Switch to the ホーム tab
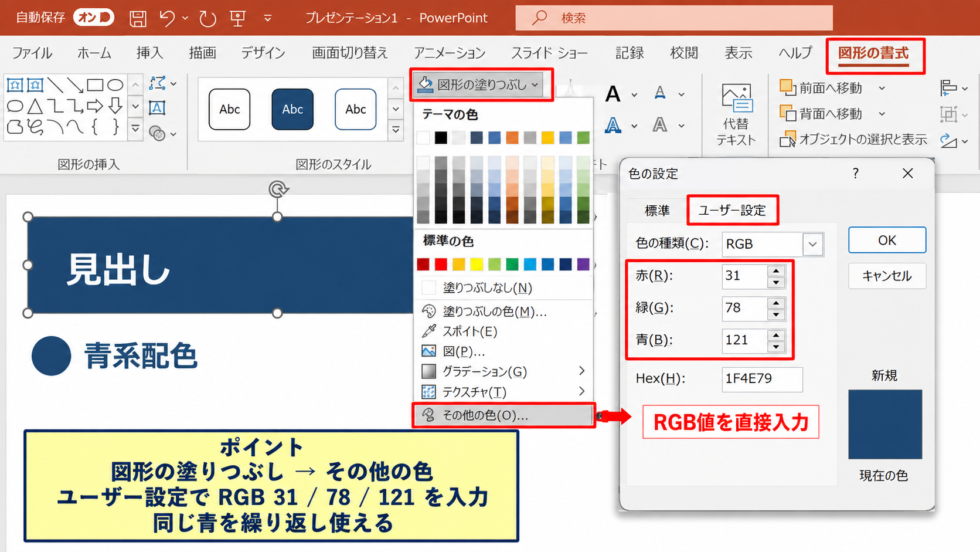This screenshot has width=980, height=552. coord(94,53)
